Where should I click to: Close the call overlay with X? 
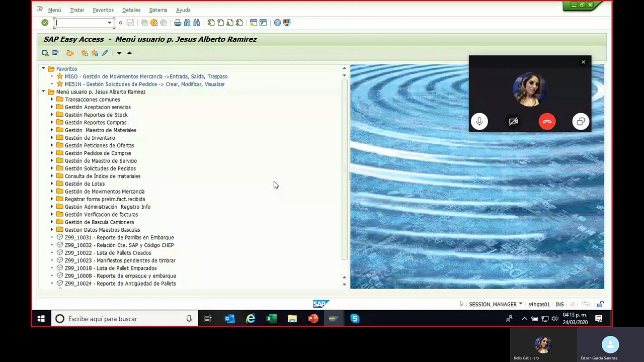click(583, 62)
